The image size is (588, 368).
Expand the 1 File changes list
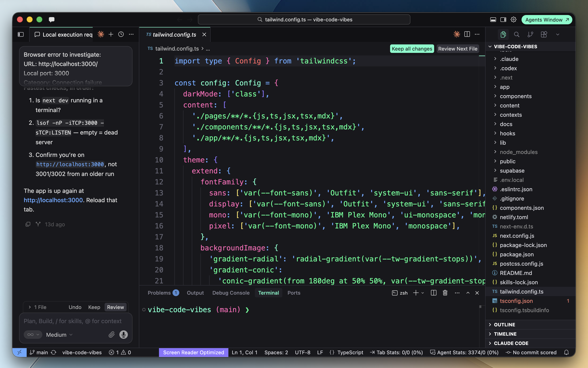pyautogui.click(x=37, y=307)
